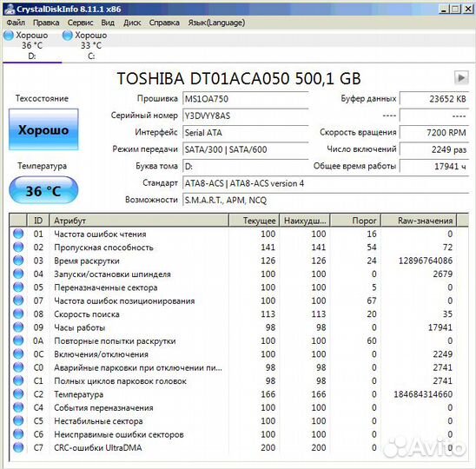Click status icon for Нестабильные сектора

click(x=18, y=420)
